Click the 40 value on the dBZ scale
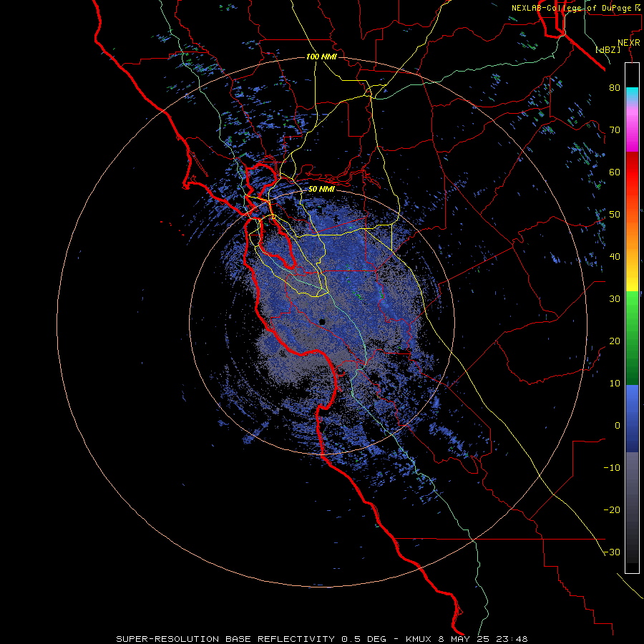This screenshot has width=644, height=644. [x=615, y=257]
